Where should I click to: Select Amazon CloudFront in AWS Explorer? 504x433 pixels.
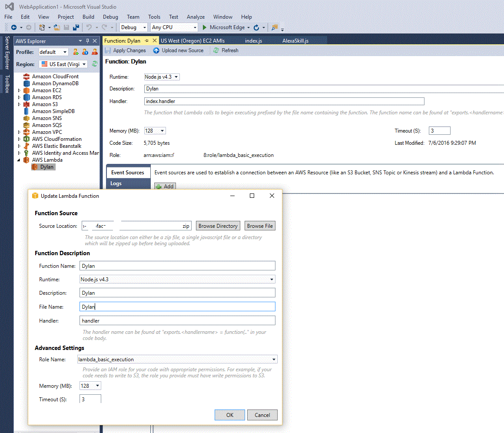coord(55,77)
